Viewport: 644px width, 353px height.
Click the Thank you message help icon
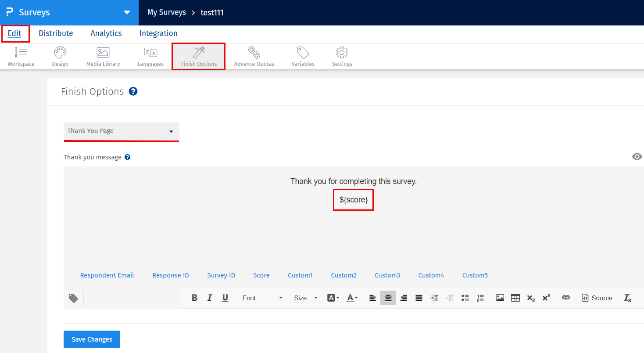127,157
